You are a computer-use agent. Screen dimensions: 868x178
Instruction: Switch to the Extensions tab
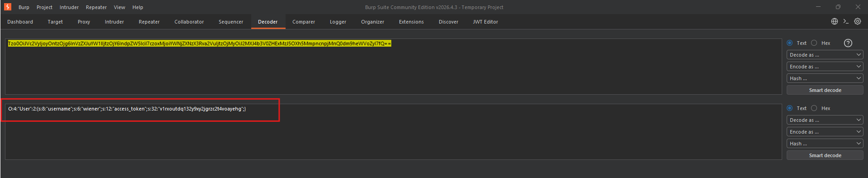(x=411, y=22)
